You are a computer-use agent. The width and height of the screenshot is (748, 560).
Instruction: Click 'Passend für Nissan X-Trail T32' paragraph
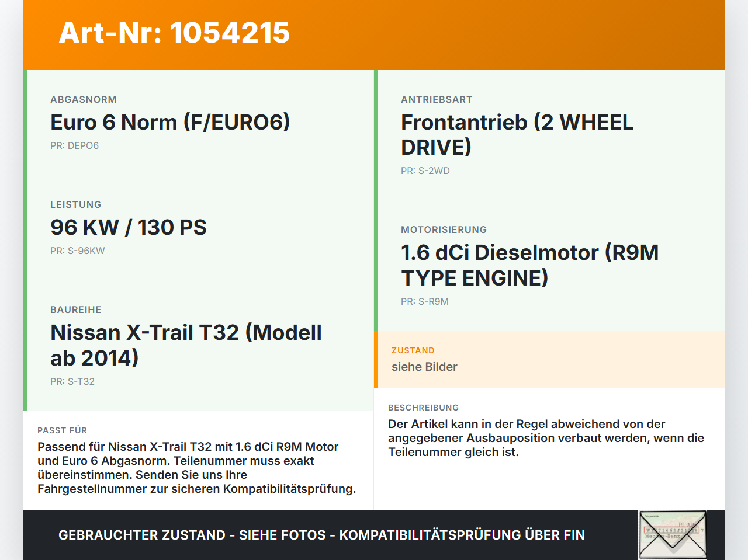(197, 468)
